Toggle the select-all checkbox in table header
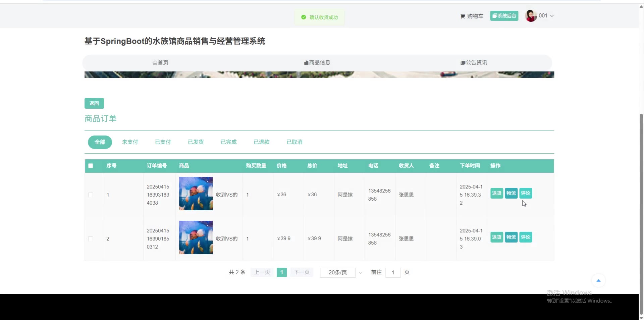 pyautogui.click(x=91, y=166)
